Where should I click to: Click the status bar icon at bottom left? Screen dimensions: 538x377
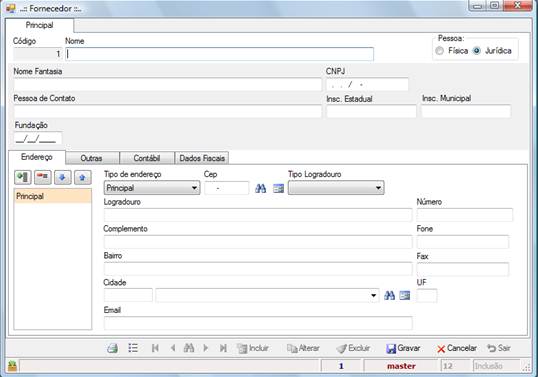coord(12,366)
